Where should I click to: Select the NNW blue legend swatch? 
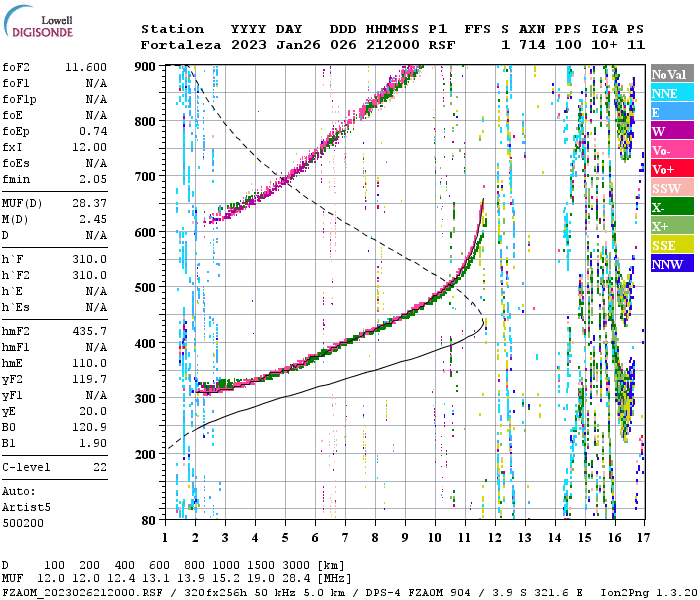point(672,263)
